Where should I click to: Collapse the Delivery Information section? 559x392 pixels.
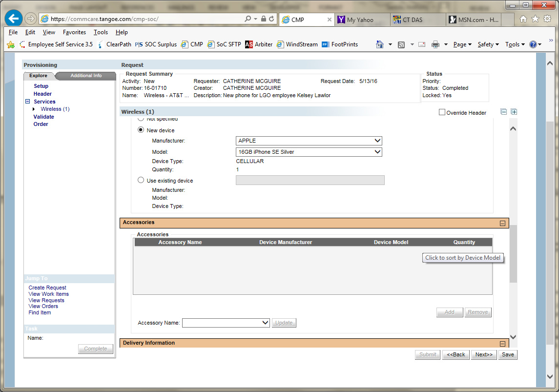pyautogui.click(x=502, y=344)
